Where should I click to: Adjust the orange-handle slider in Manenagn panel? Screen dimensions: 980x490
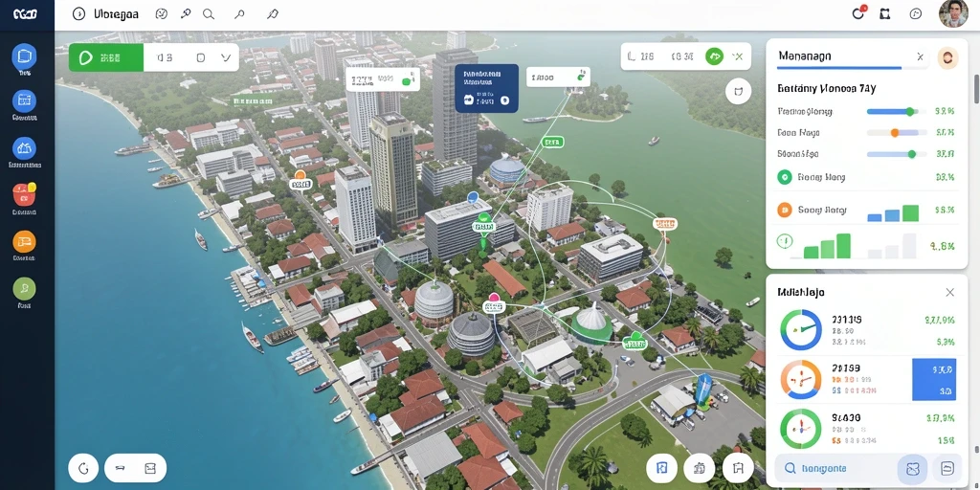[x=895, y=132]
